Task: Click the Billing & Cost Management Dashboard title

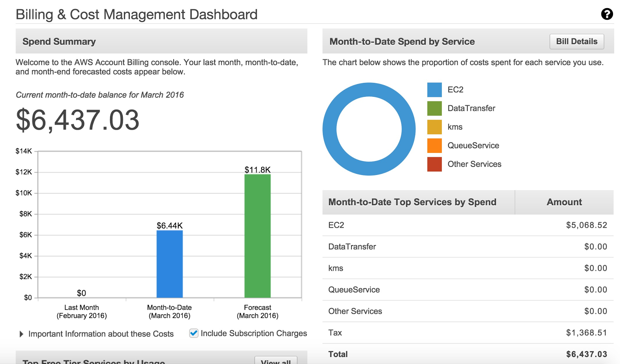Action: tap(136, 14)
